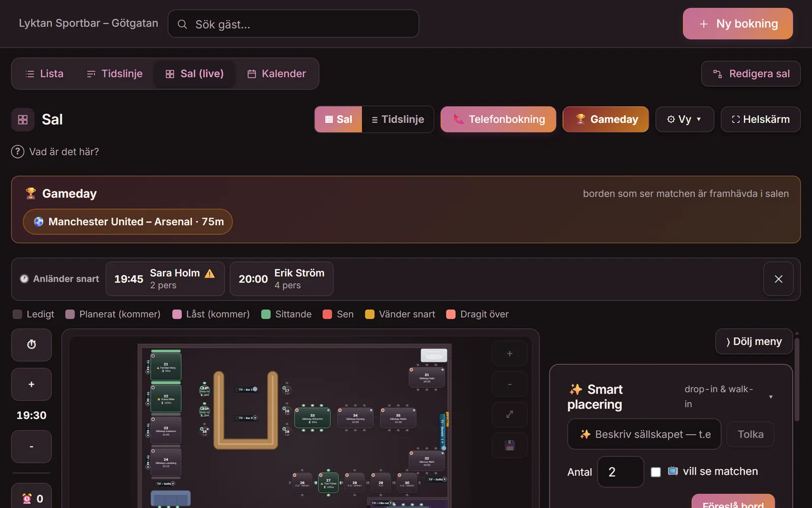Viewport: 812px width, 508px height.
Task: Toggle the Tidslinje segment next to Sal
Action: point(398,119)
